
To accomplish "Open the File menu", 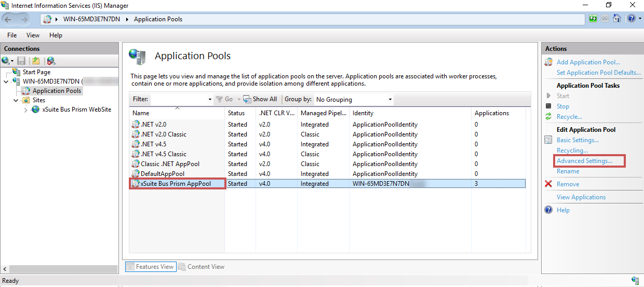I will click(12, 35).
